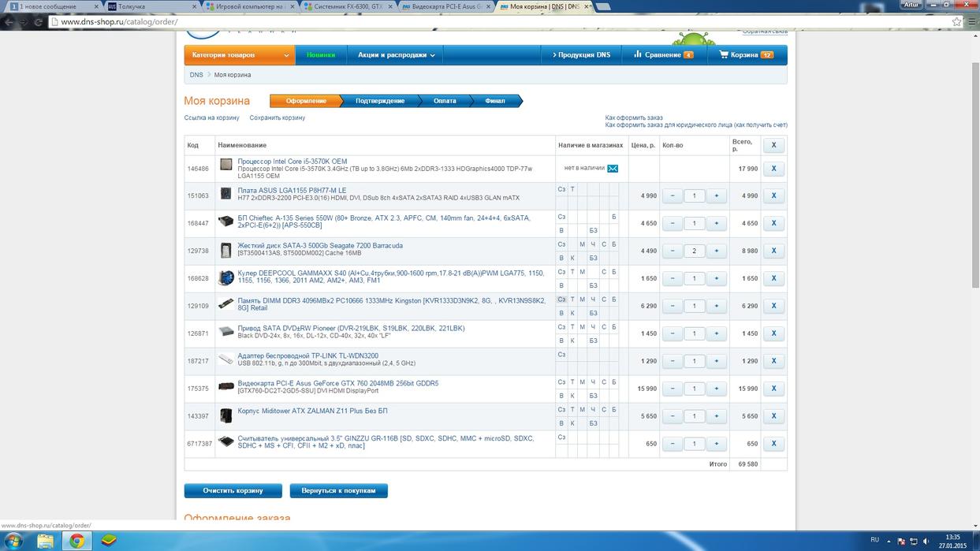
Task: Open the Продукция DNS menu item
Action: [x=580, y=55]
